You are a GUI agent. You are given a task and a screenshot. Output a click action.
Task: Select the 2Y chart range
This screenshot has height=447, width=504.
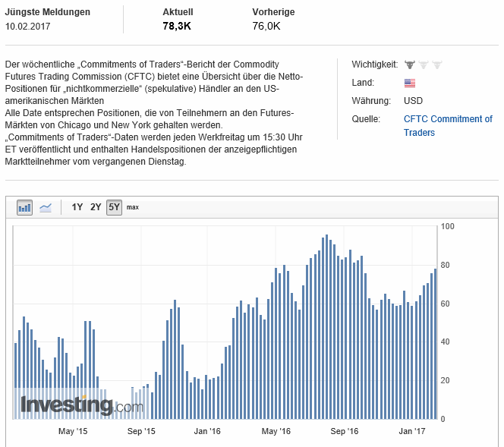96,207
